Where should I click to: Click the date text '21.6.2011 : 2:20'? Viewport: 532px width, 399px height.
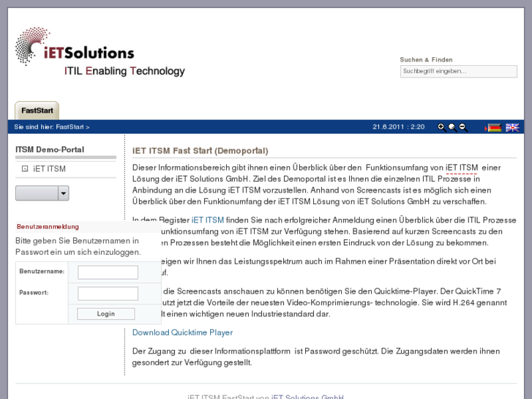(399, 127)
